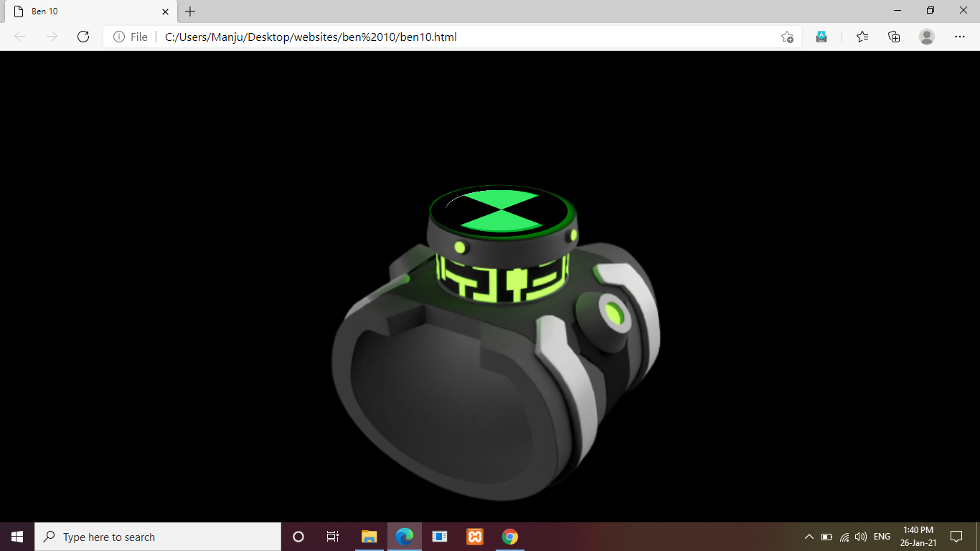The width and height of the screenshot is (980, 551).
Task: Open the Favorites list in Edge
Action: click(x=862, y=37)
